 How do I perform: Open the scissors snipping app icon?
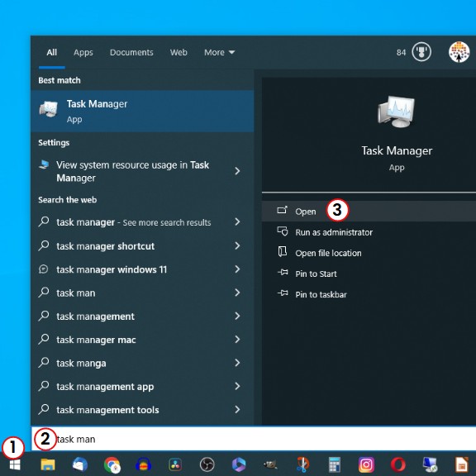302,464
